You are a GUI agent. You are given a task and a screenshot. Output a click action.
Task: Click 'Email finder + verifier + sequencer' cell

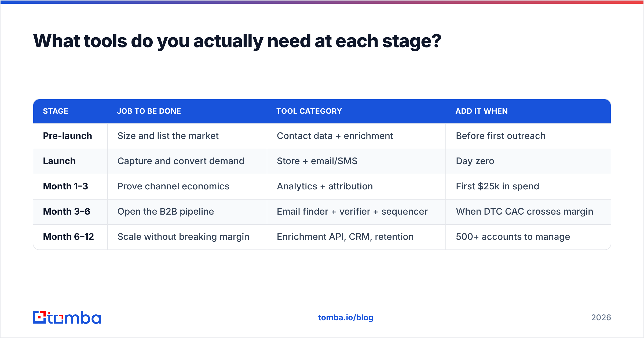[356, 212]
